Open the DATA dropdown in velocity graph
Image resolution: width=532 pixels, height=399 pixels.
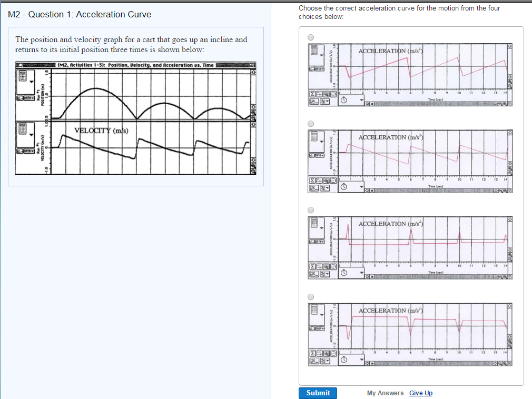[x=29, y=151]
